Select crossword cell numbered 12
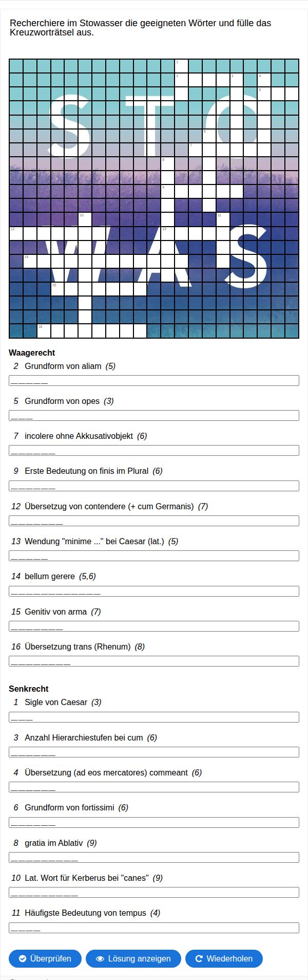This screenshot has height=980, width=308. tap(16, 233)
